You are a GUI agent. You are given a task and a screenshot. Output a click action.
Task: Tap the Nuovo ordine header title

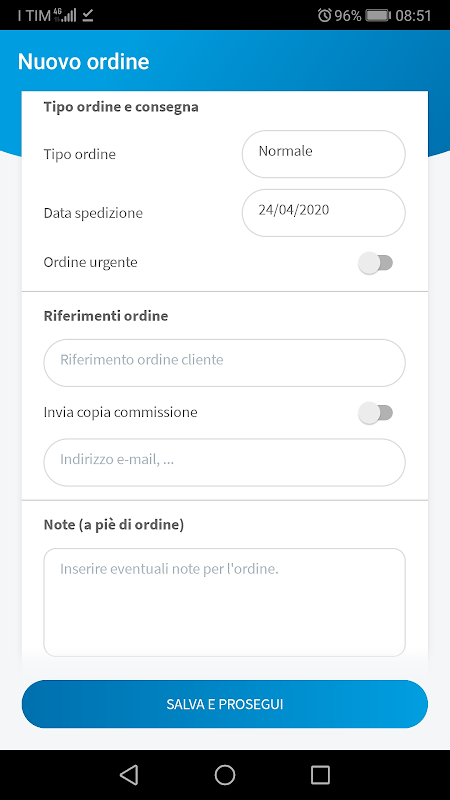point(84,62)
